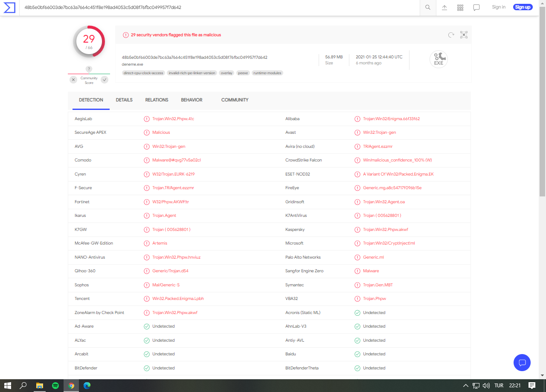Click the FireEye result Generic.mg.a8c54717f096b15e
The image size is (546, 392).
click(x=392, y=188)
